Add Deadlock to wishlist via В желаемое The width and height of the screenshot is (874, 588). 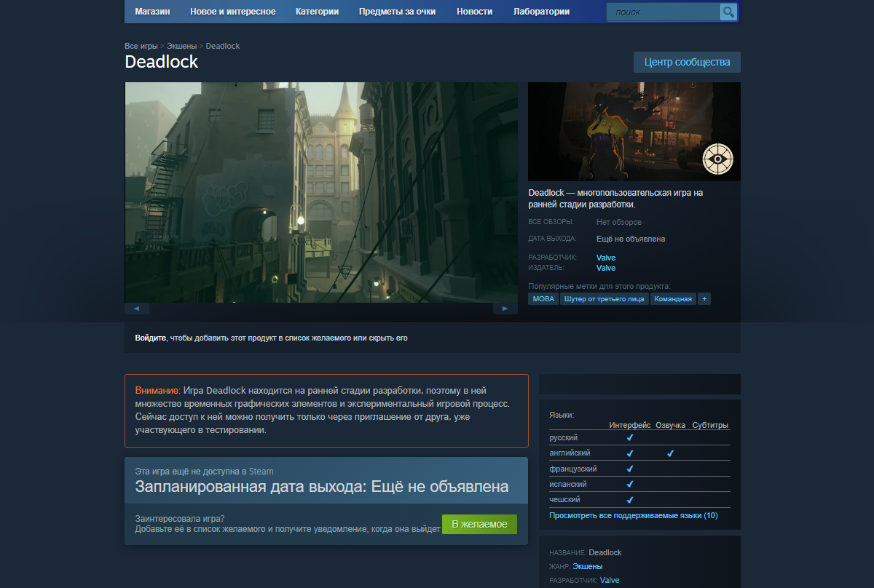coord(479,523)
